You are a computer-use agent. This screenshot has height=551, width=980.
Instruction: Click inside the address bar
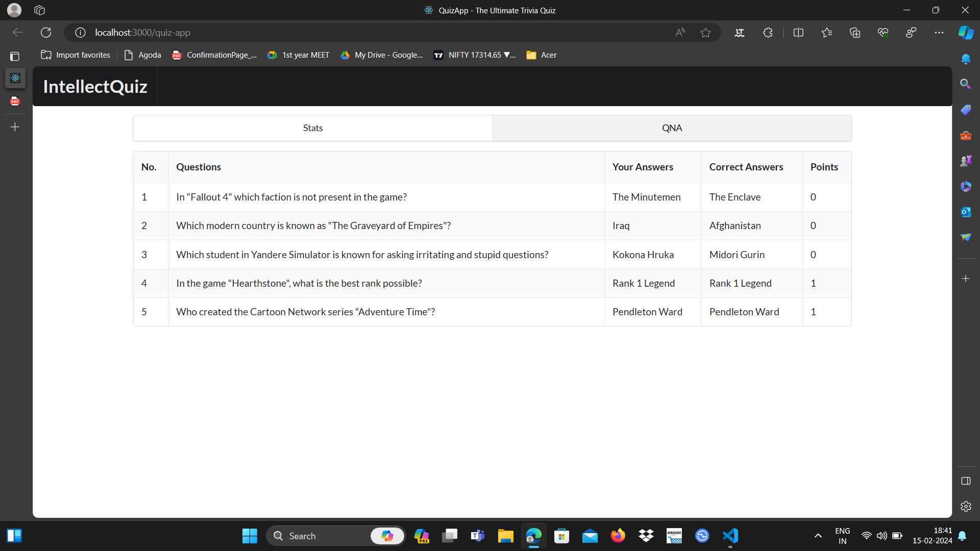pos(306,32)
